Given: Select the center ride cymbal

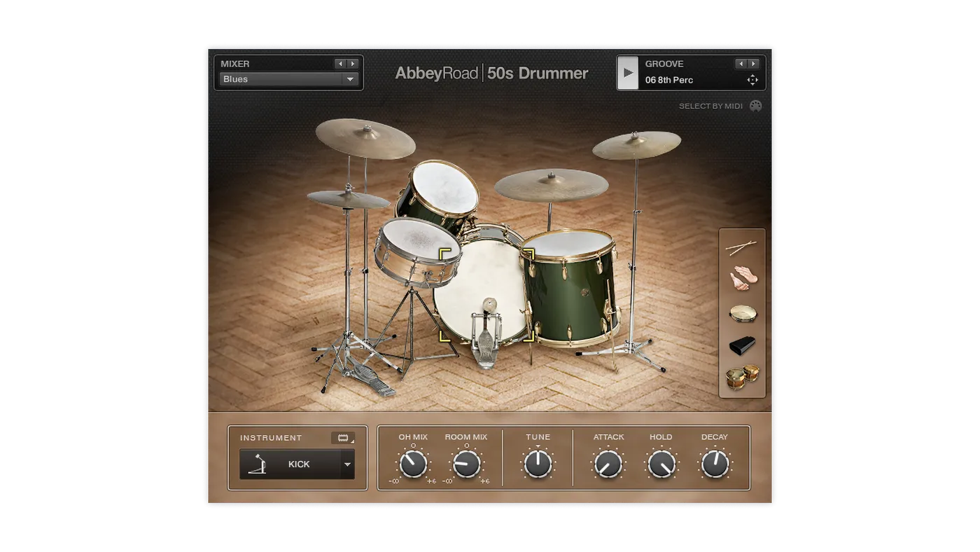Looking at the screenshot, I should (552, 184).
